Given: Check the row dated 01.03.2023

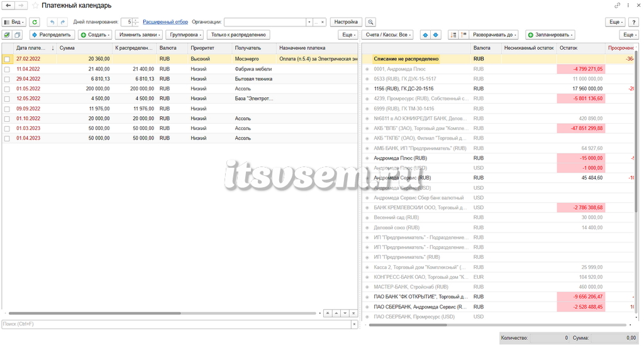Looking at the screenshot, I should point(7,129).
